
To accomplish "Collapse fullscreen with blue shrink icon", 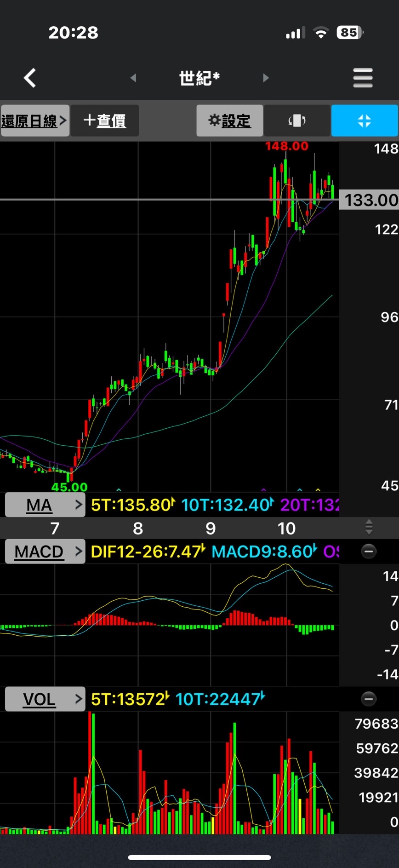I will click(365, 121).
